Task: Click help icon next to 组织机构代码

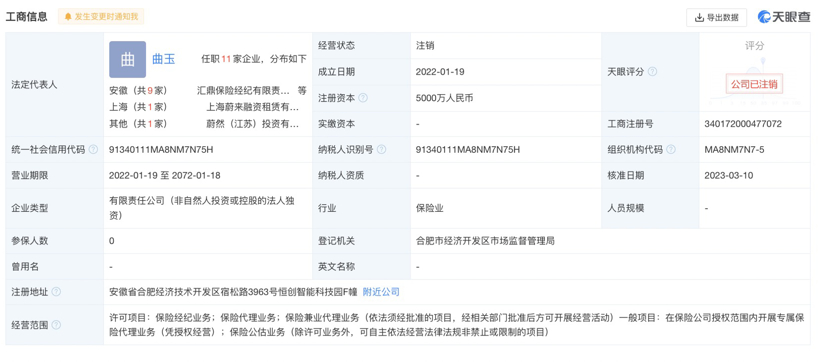Action: [x=671, y=150]
